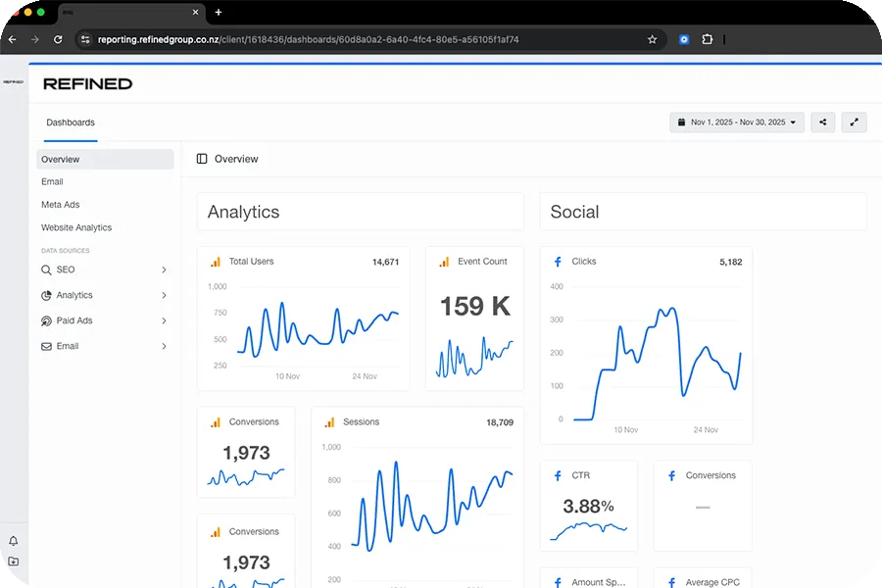Click the 159 K Event Count value
Image resolution: width=882 pixels, height=588 pixels.
[x=475, y=306]
